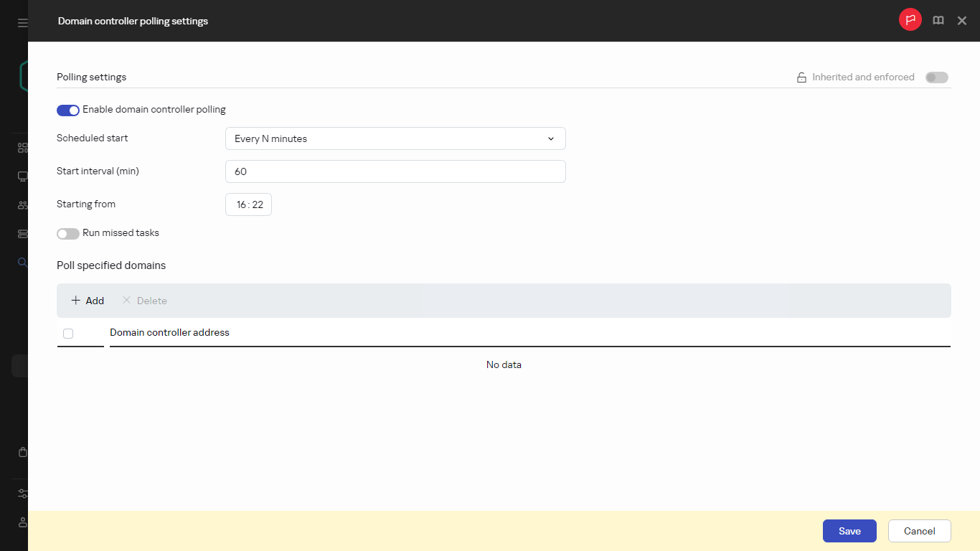980x551 pixels.
Task: Select all rows in the domains table
Action: [68, 333]
